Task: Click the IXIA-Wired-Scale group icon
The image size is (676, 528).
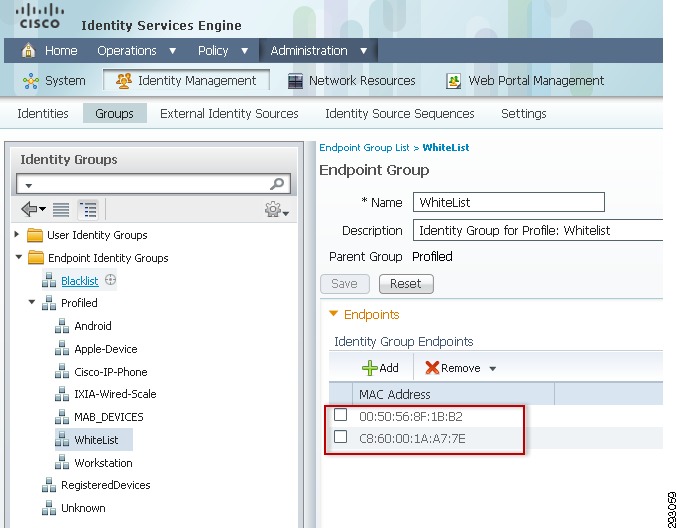Action: point(62,394)
